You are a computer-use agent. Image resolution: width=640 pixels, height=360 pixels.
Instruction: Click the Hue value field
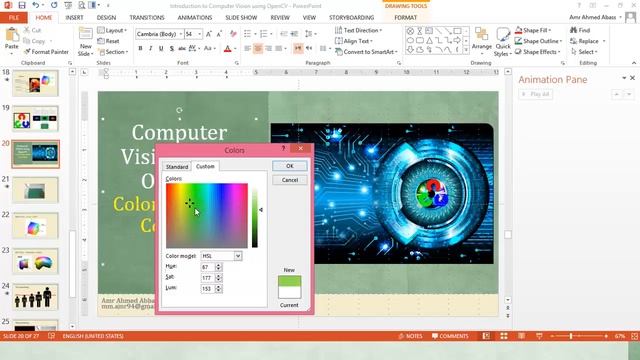(x=208, y=267)
